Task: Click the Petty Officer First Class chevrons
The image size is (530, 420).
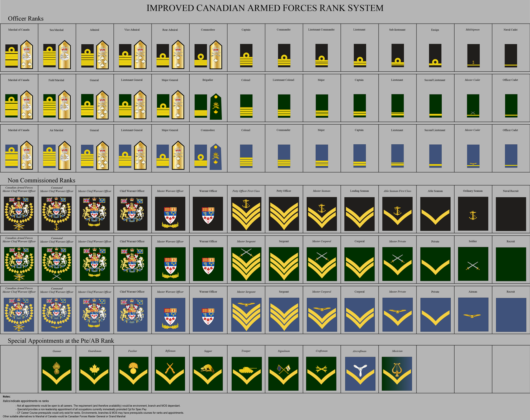Action: (246, 214)
